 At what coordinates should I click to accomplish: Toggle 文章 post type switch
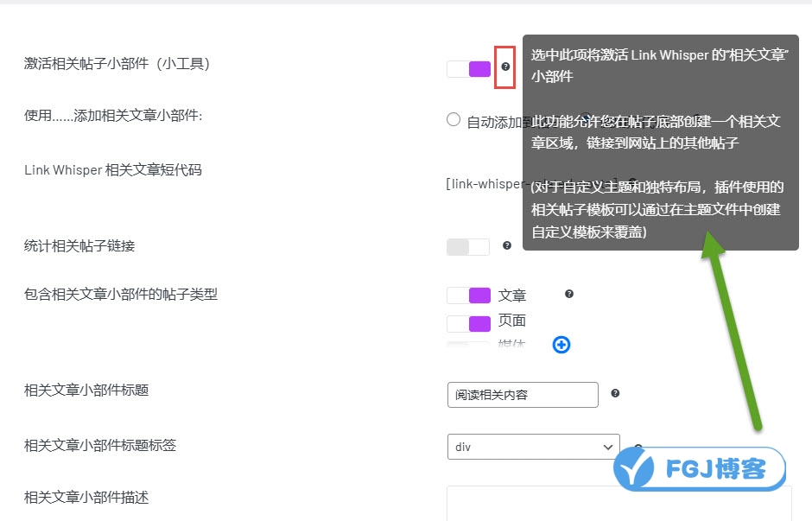[x=469, y=295]
